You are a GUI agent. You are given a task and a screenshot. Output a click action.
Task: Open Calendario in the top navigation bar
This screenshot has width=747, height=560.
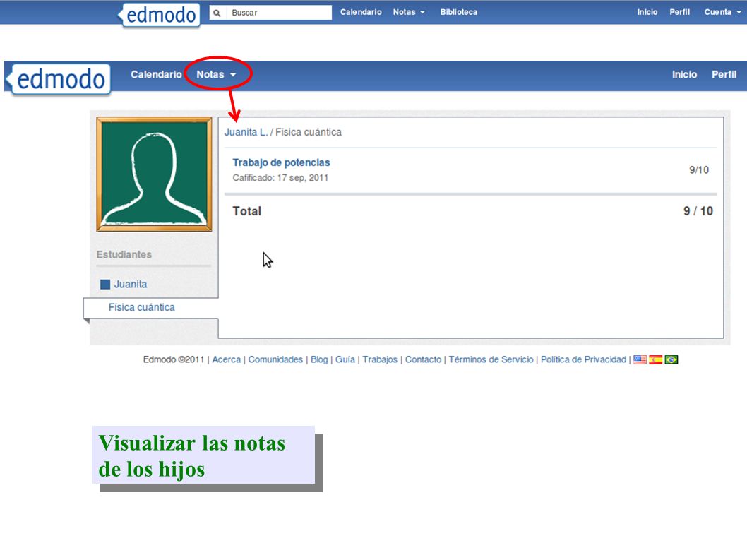[x=361, y=12]
